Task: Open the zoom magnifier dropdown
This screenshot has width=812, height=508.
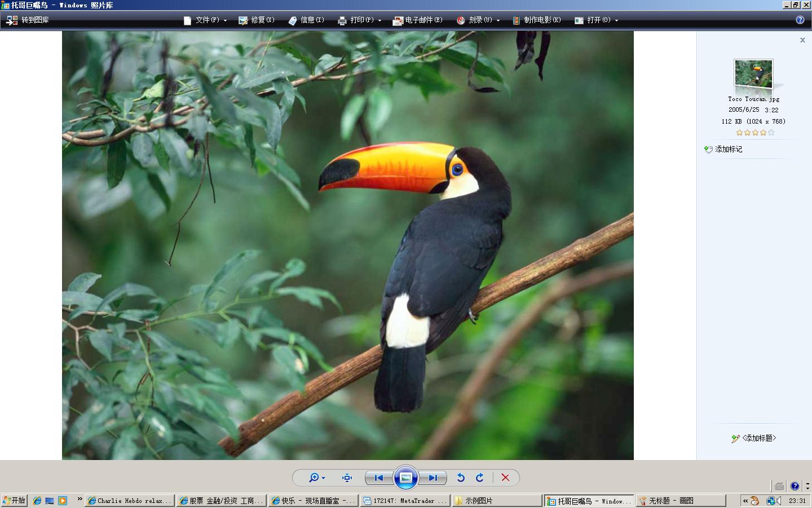Action: tap(316, 478)
